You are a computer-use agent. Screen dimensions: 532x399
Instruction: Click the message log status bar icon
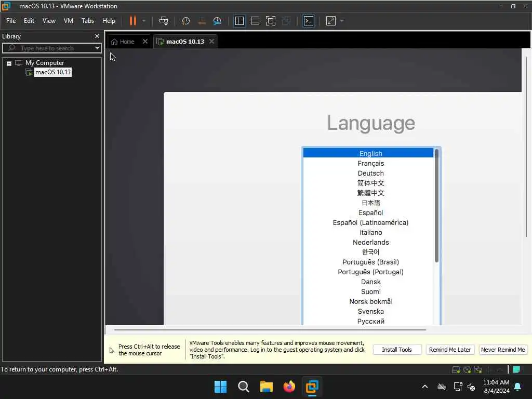pos(516,369)
